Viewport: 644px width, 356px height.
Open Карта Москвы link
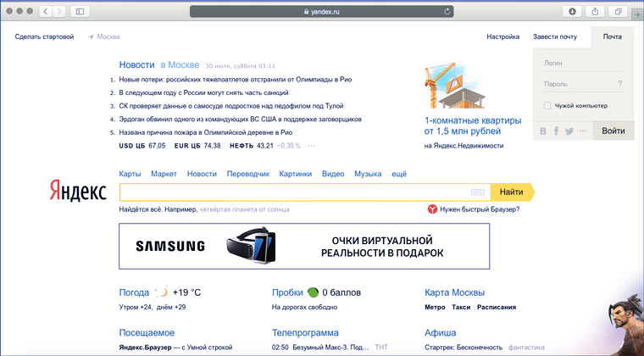pos(455,292)
